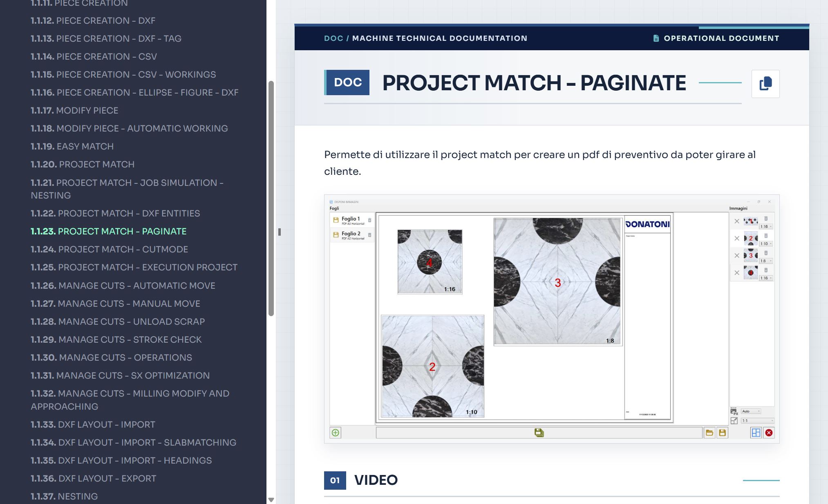Go to Manage Cuts - Operations

pos(112,357)
